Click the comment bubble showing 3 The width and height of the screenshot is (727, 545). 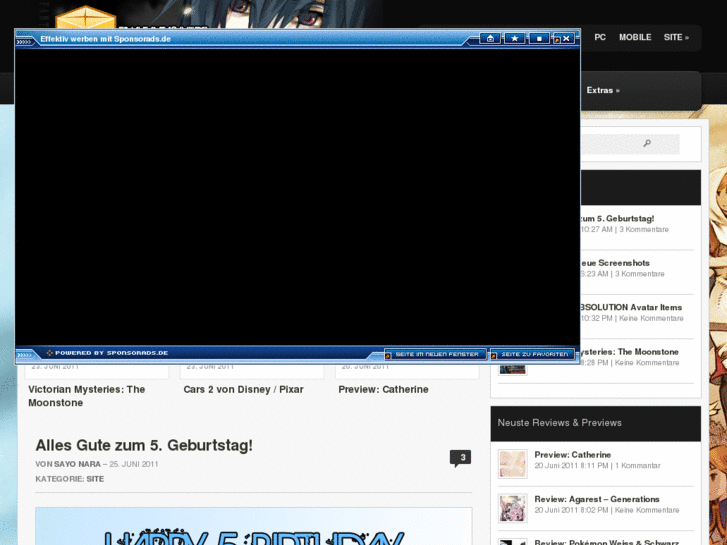[460, 458]
